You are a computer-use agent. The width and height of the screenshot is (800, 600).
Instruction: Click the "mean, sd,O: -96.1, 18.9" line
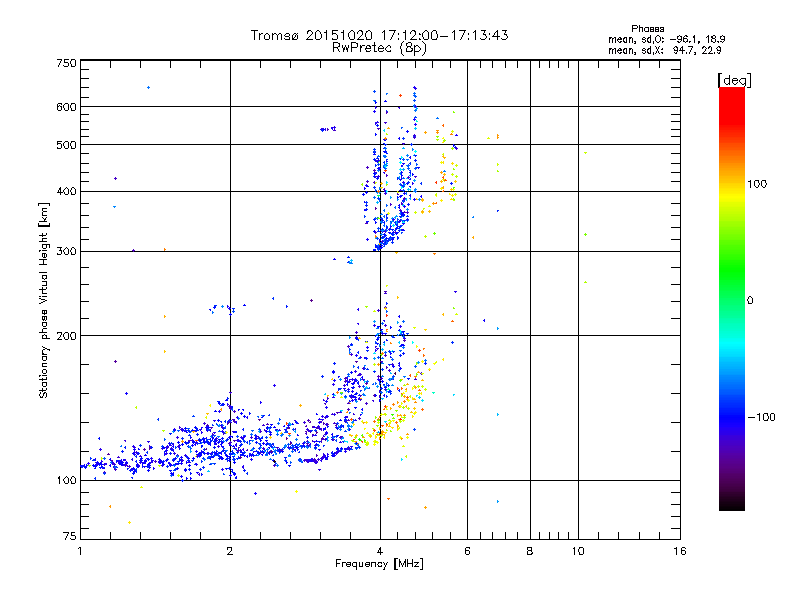(x=666, y=40)
